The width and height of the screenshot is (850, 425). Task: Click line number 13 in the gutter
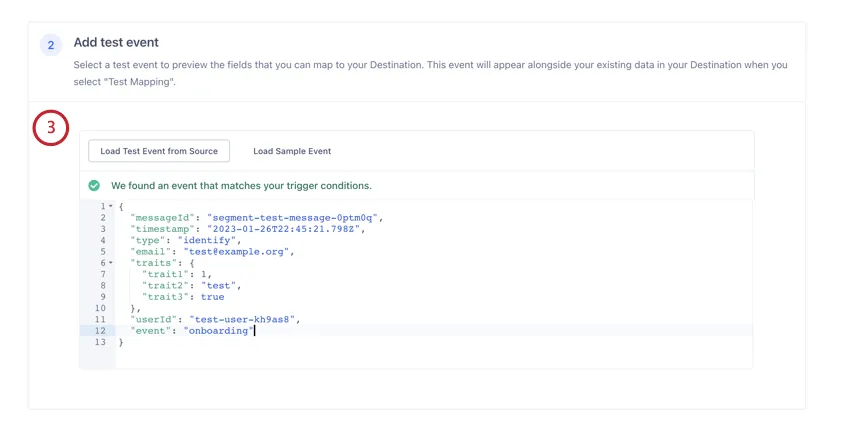click(99, 342)
